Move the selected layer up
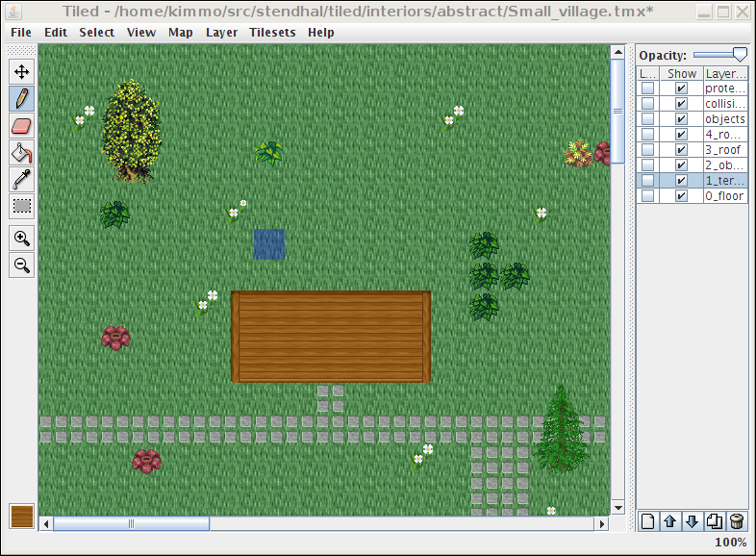This screenshot has width=756, height=556. pyautogui.click(x=670, y=521)
